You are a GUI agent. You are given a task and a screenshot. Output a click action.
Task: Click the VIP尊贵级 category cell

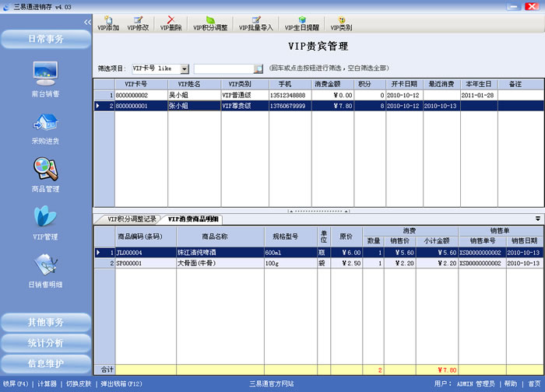[245, 106]
